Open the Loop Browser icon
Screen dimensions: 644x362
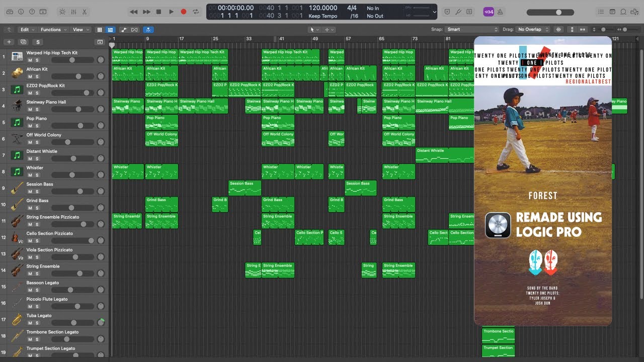coord(623,12)
